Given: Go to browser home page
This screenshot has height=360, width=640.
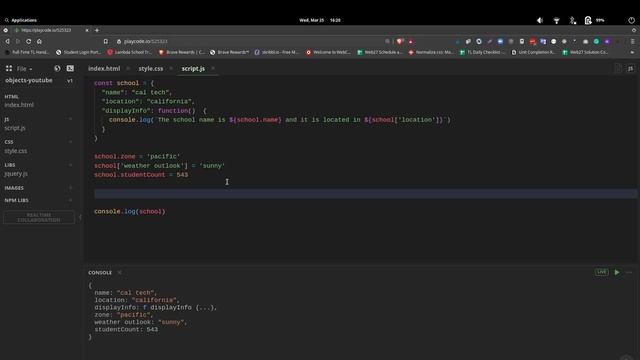Looking at the screenshot, I should coord(39,41).
